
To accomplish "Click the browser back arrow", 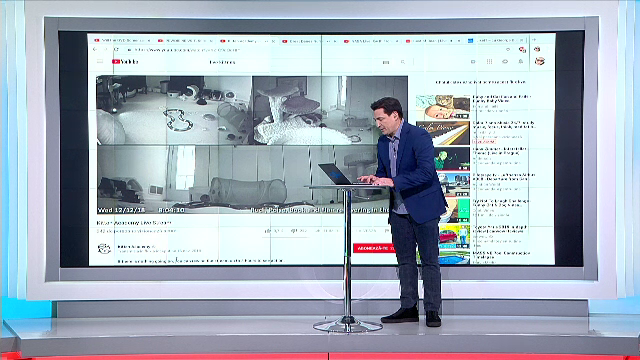I will pyautogui.click(x=95, y=49).
